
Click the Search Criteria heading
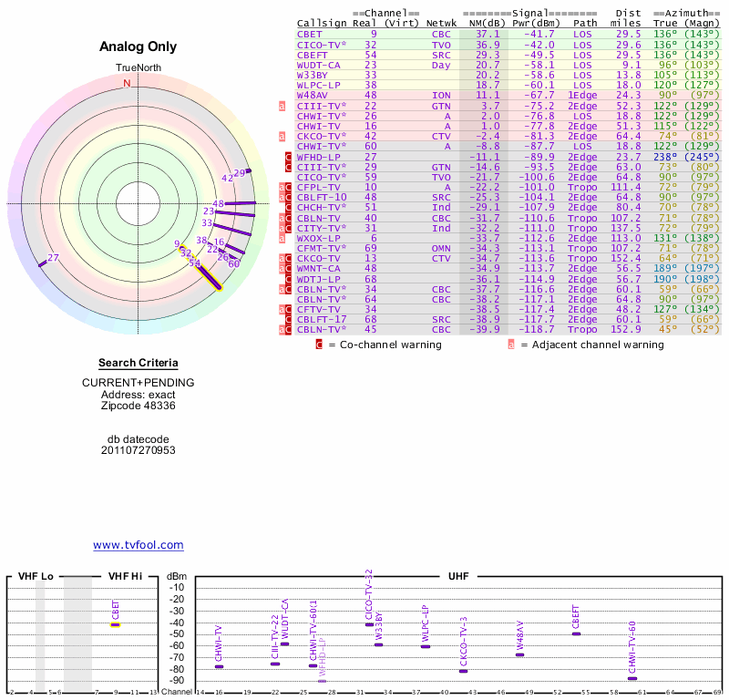pyautogui.click(x=139, y=363)
